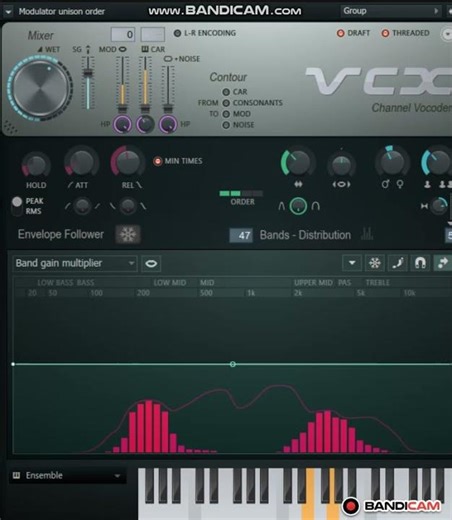The image size is (452, 520).
Task: Click the ORDER level indicator
Action: tap(241, 193)
